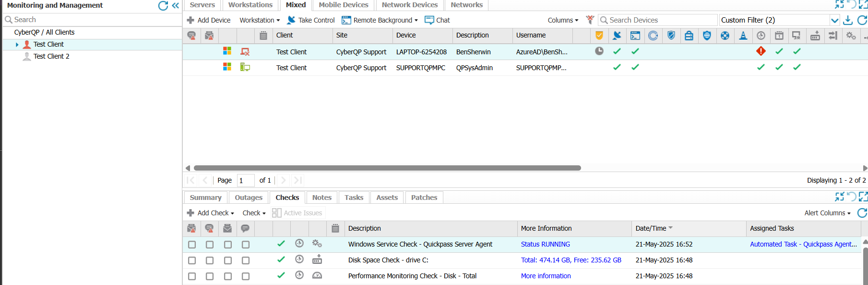Expand the Test Client tree node arrow
The image size is (868, 285).
coord(17,45)
